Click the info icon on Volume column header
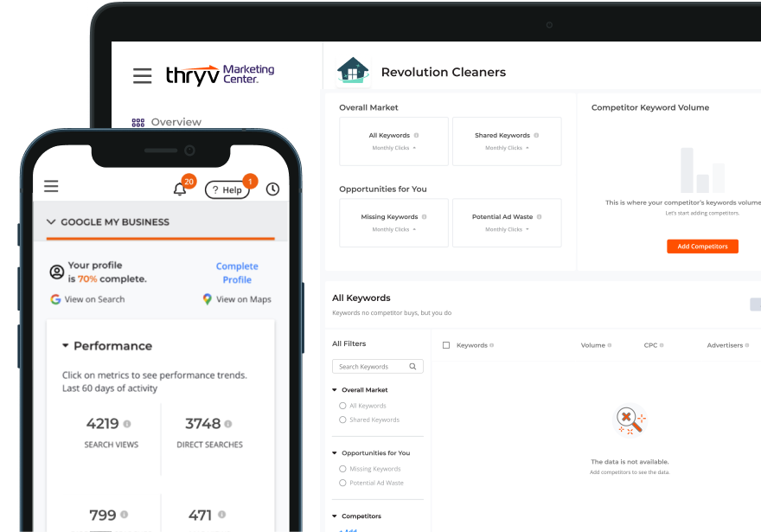The height and width of the screenshot is (532, 761). pyautogui.click(x=610, y=346)
